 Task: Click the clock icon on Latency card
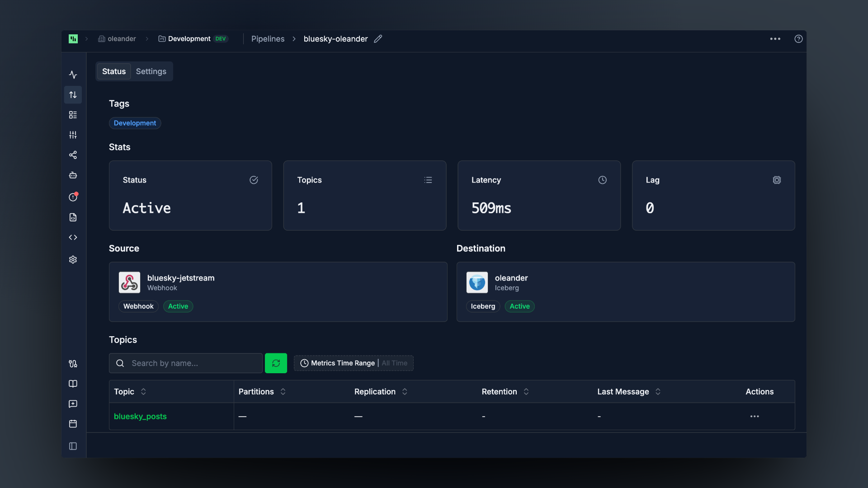click(x=603, y=180)
